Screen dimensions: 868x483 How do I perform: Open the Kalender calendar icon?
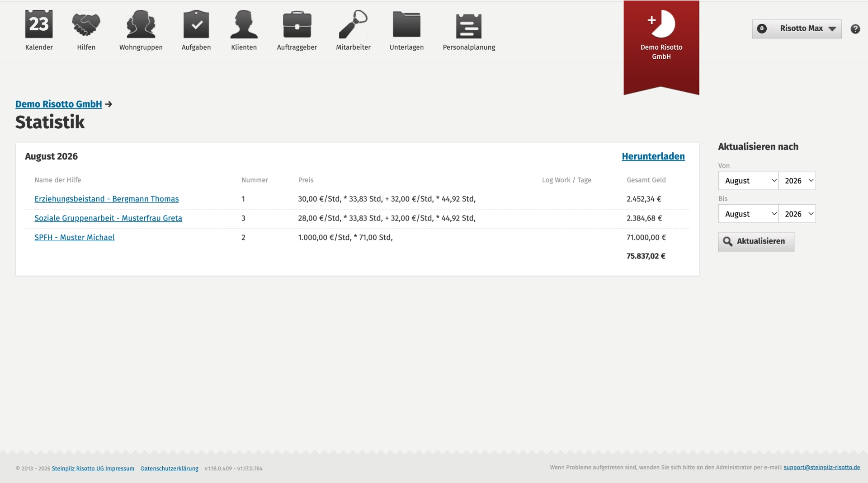click(x=39, y=24)
